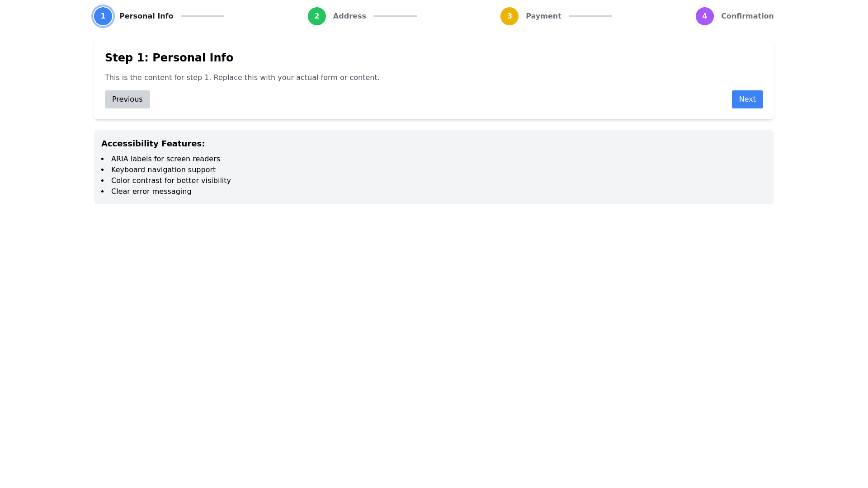Image resolution: width=868 pixels, height=488 pixels.
Task: Jump to the yellow step 3 circle
Action: [509, 16]
